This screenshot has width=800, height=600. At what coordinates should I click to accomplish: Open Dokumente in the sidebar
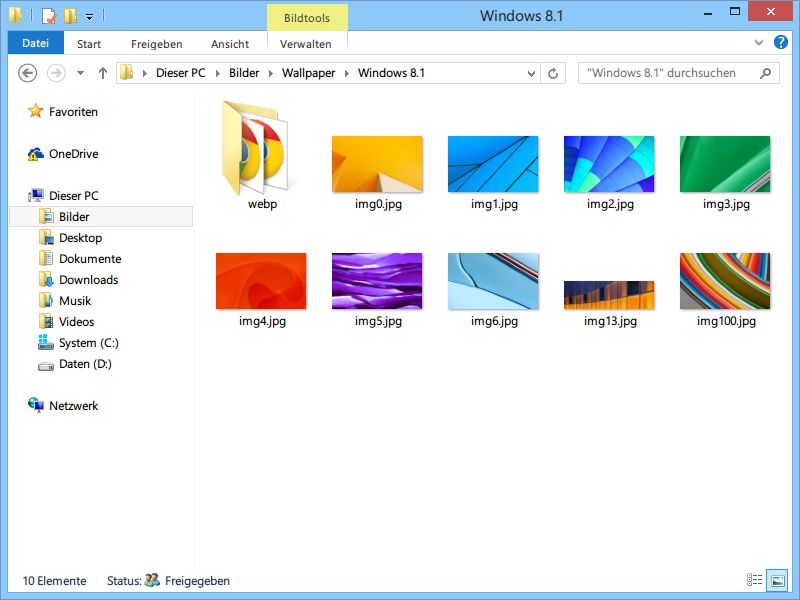tap(90, 259)
